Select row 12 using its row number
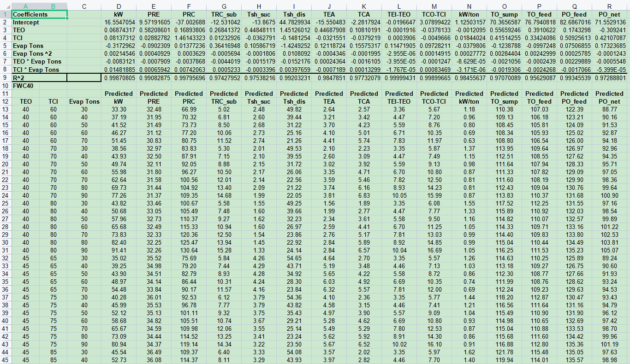The image size is (630, 364). tap(6, 101)
